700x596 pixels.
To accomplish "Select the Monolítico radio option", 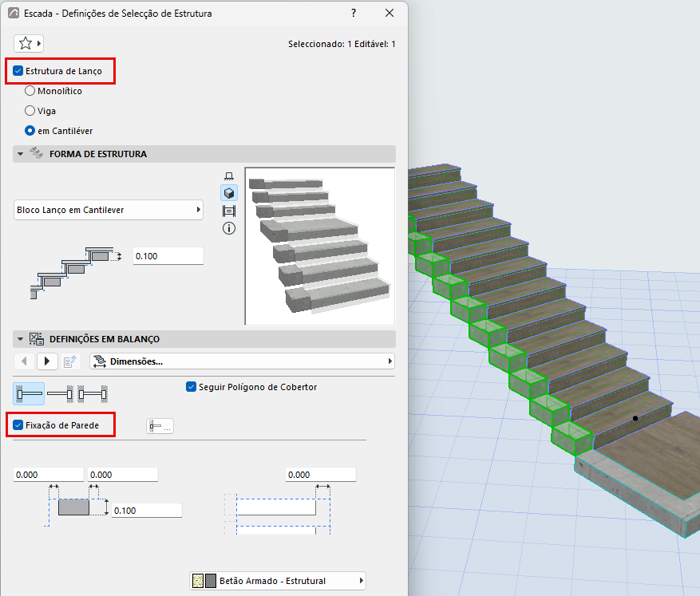I will [x=30, y=91].
